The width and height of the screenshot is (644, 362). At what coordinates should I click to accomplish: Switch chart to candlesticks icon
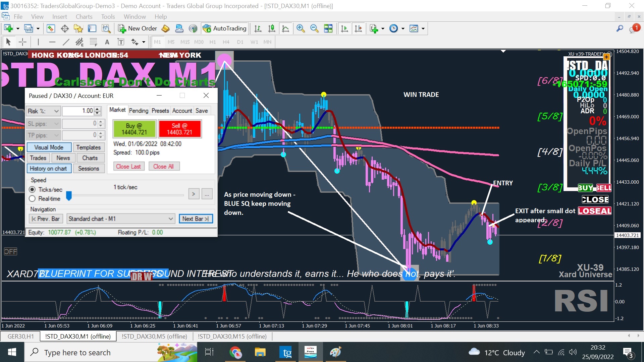(x=272, y=28)
